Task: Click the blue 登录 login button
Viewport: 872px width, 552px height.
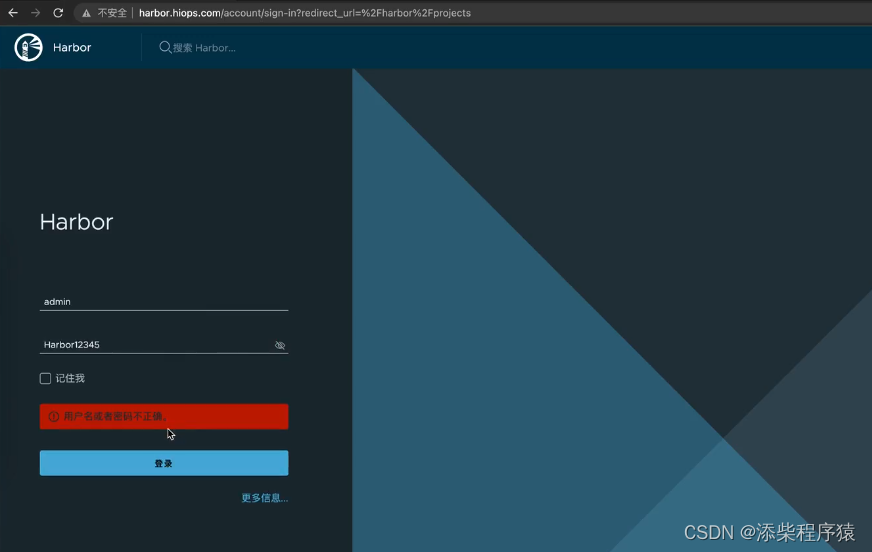Action: tap(164, 463)
